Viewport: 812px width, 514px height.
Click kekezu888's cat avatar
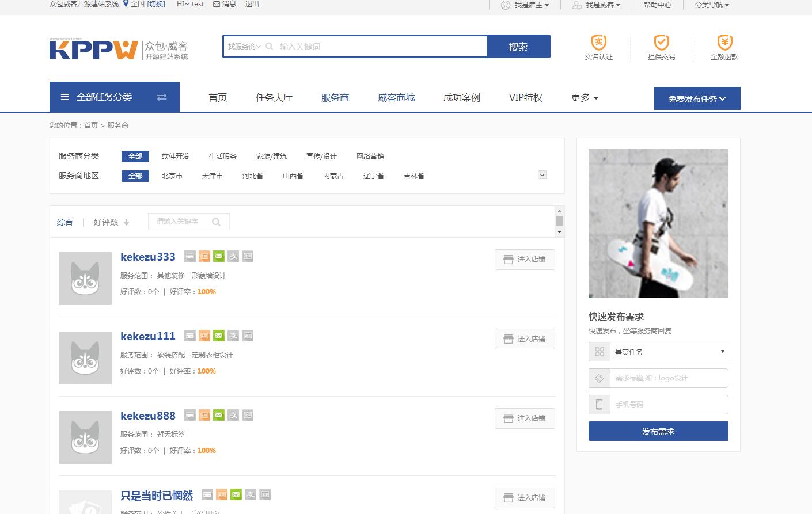pyautogui.click(x=85, y=437)
